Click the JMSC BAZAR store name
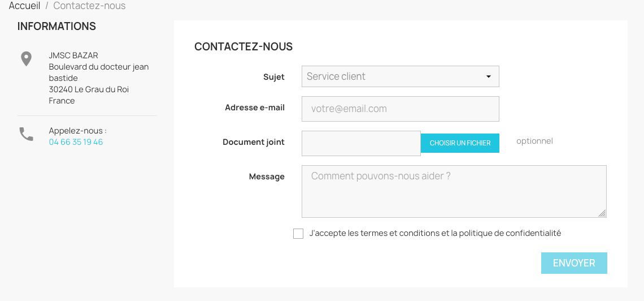 tap(73, 55)
